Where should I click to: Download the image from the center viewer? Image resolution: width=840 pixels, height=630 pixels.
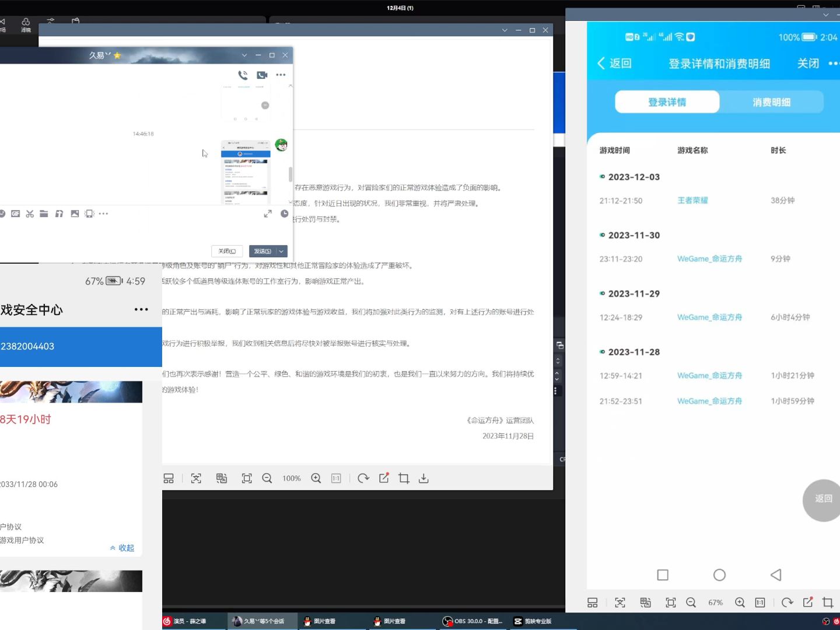pos(423,478)
